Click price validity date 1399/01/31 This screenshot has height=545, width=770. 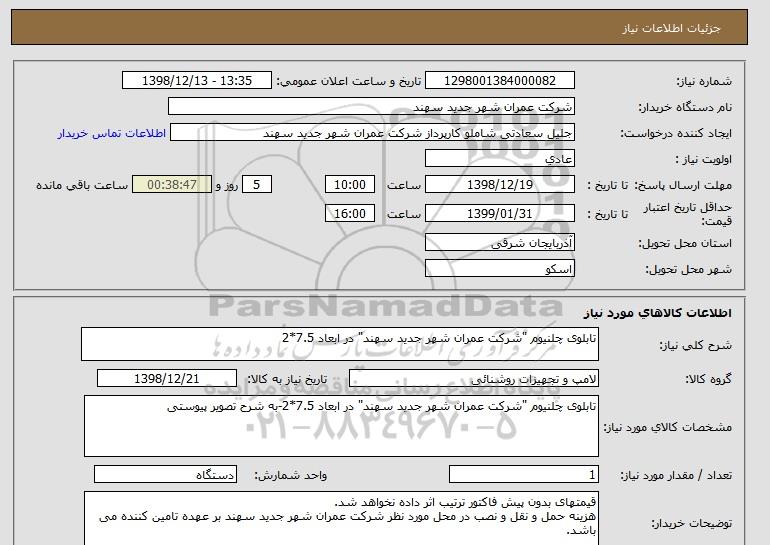(x=499, y=214)
